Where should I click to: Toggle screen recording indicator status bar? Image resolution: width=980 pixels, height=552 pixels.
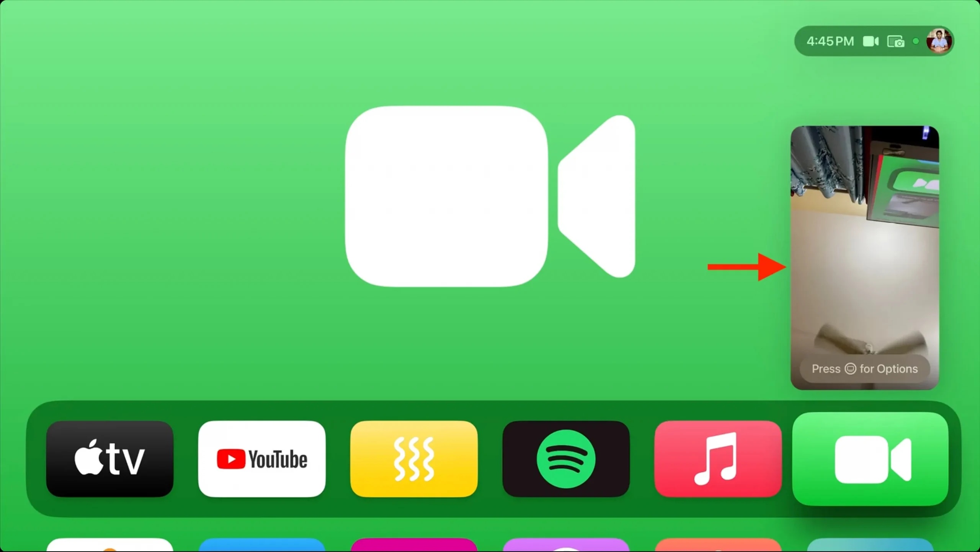click(896, 41)
